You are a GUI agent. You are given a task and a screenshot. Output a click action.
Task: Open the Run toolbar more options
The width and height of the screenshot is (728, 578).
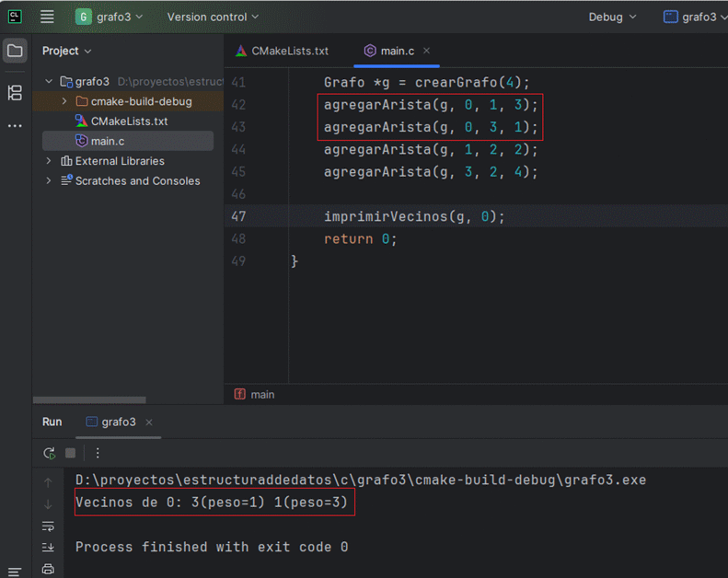[x=98, y=453]
